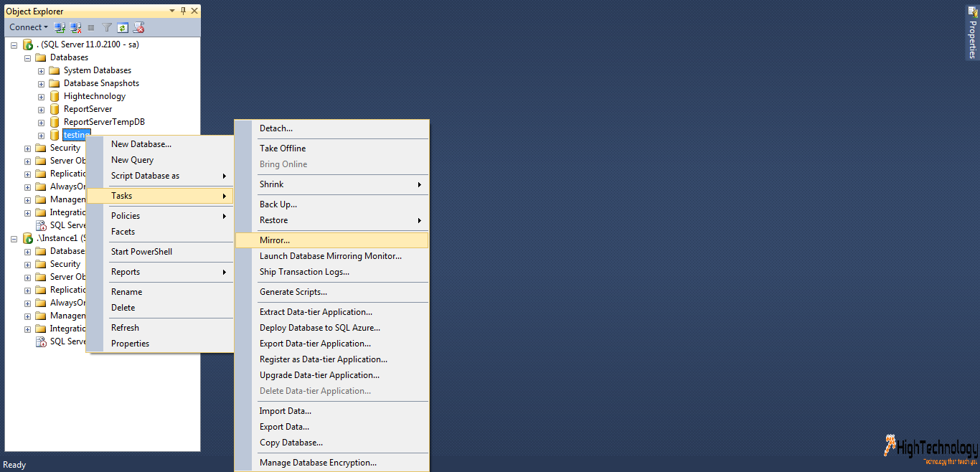The width and height of the screenshot is (980, 472).
Task: Select the ReportServerTempDB database icon
Action: [55, 122]
